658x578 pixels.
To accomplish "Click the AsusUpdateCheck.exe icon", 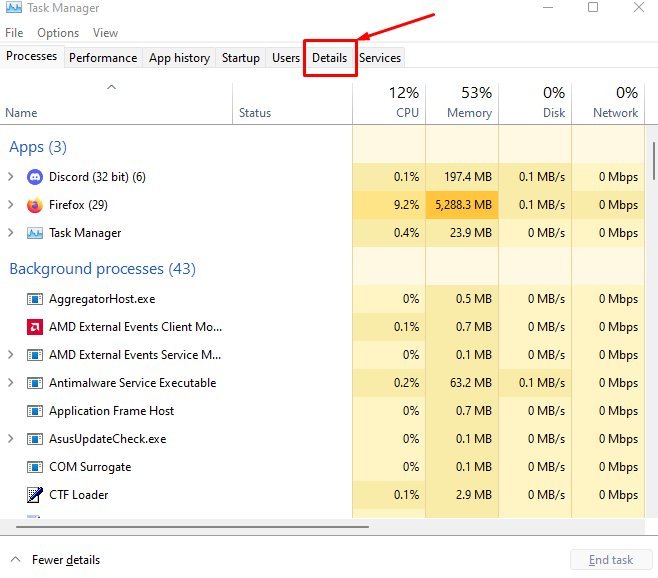I will 34,439.
